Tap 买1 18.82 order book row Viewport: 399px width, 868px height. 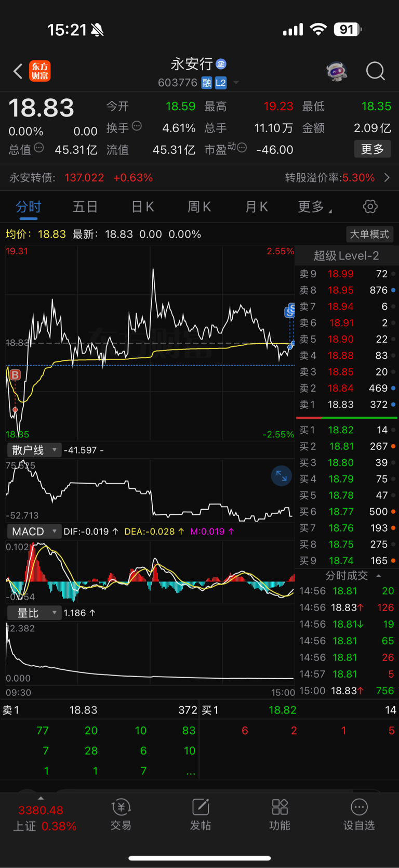pyautogui.click(x=347, y=430)
